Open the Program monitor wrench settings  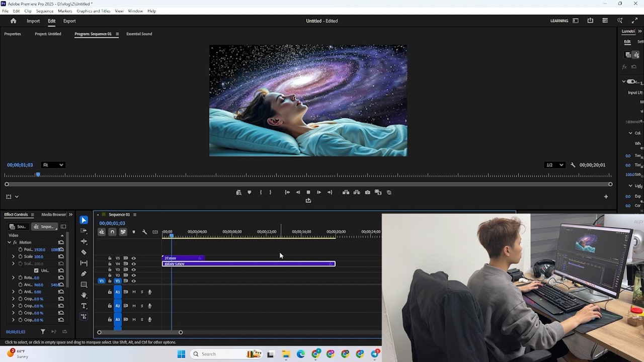573,165
